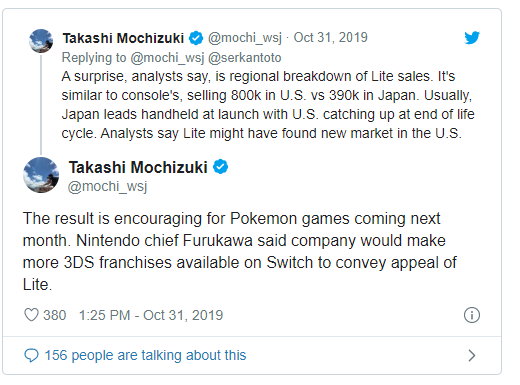This screenshot has width=520, height=385.
Task: Click 1:25 PM - Oct 31, 2019 timestamp
Action: point(151,315)
